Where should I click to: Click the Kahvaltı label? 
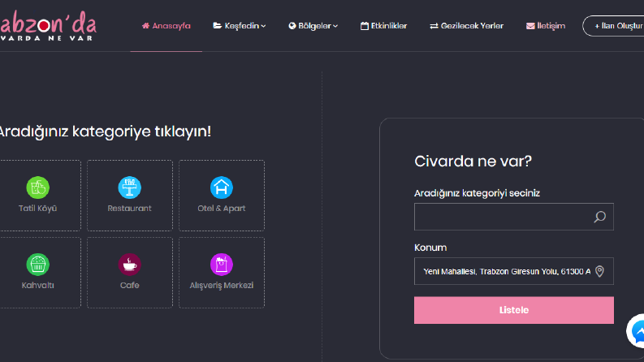[38, 285]
